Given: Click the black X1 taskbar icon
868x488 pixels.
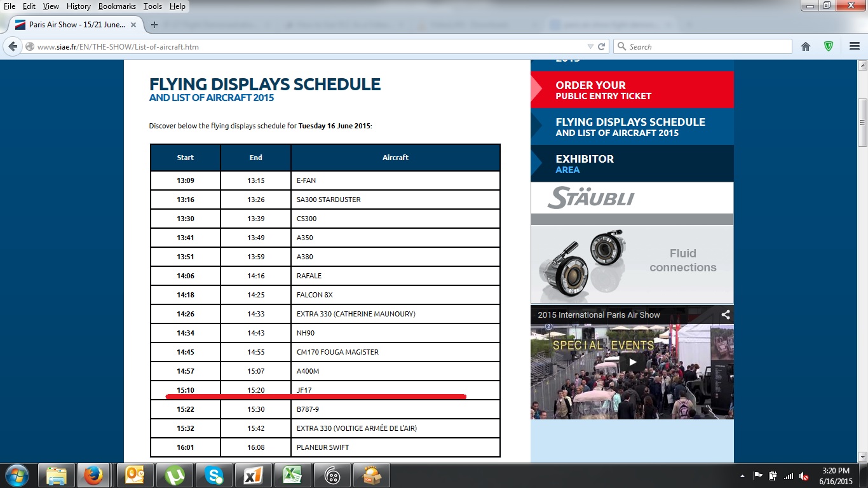Looking at the screenshot, I should [253, 475].
